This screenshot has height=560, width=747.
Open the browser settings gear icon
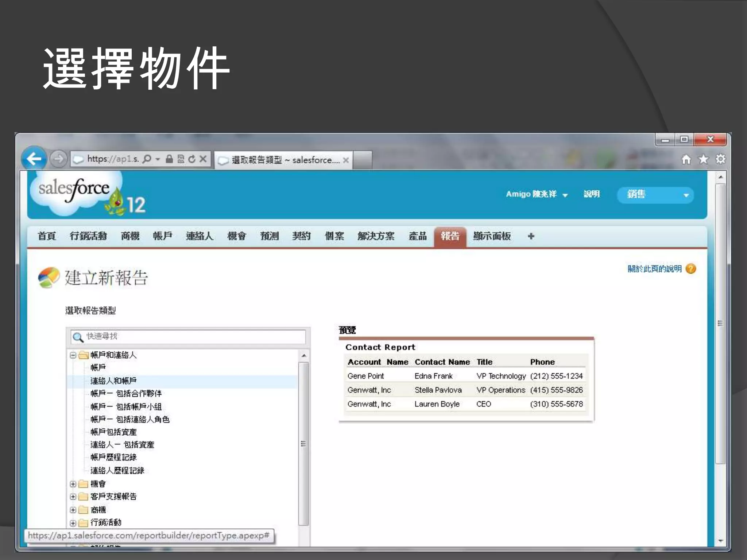(x=720, y=159)
